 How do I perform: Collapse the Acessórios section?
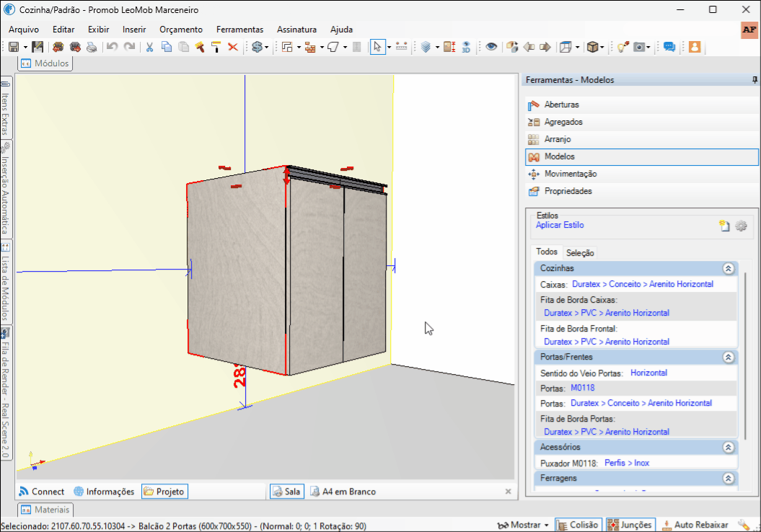(x=728, y=447)
